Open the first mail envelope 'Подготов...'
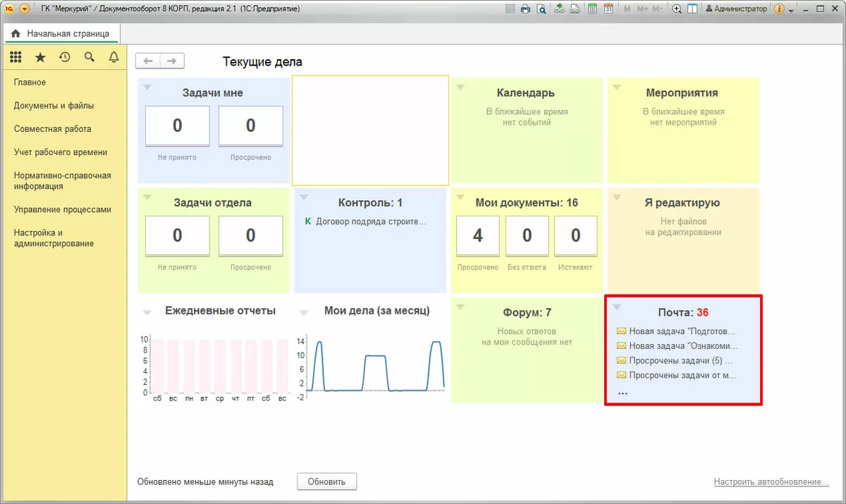846x504 pixels. (x=621, y=331)
